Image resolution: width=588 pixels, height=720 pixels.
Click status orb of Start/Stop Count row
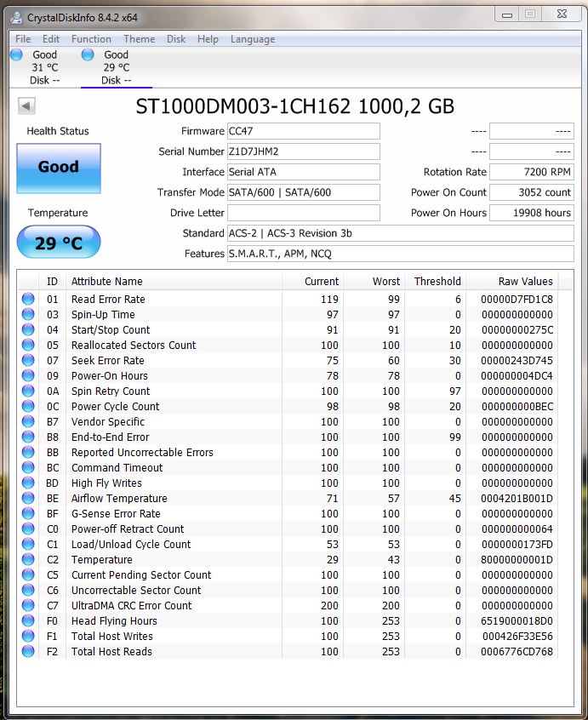pos(28,329)
